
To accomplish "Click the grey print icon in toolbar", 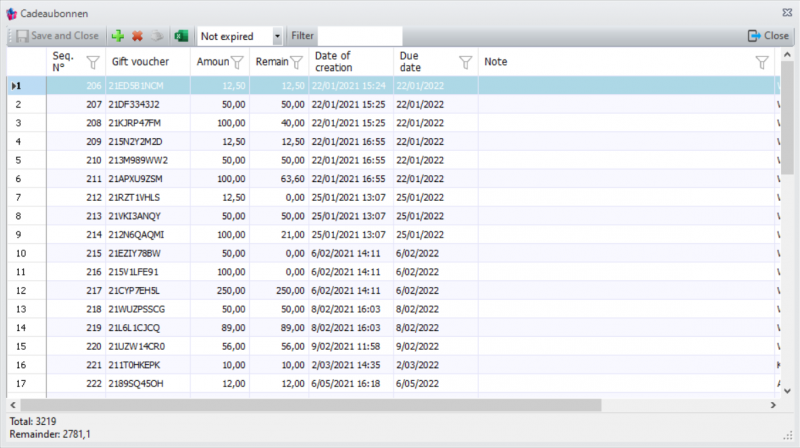I will [156, 36].
